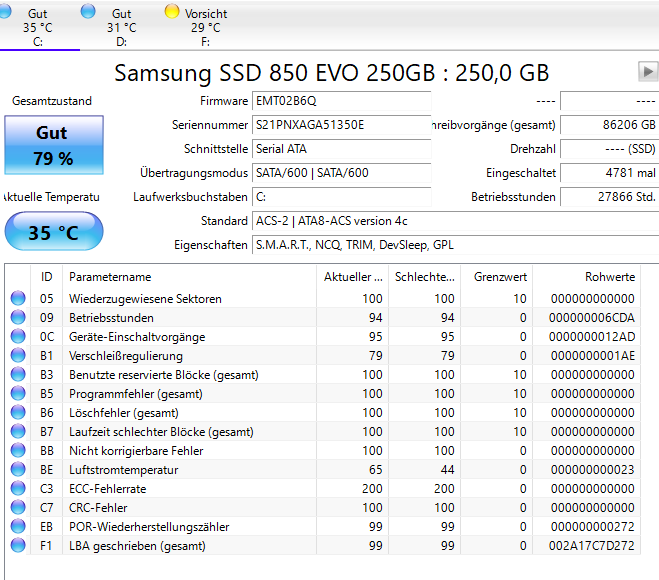This screenshot has width=659, height=580.
Task: Click the Rohwerte column header
Action: click(587, 277)
